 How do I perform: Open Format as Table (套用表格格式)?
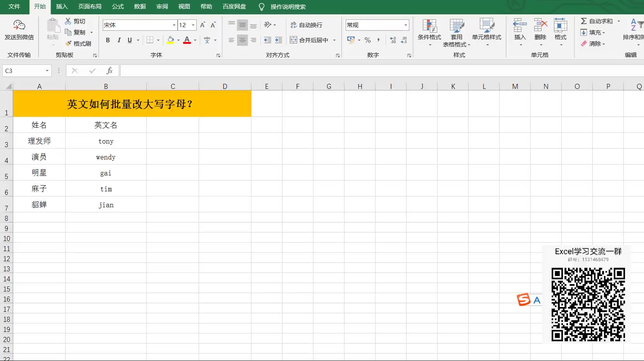pos(457,33)
